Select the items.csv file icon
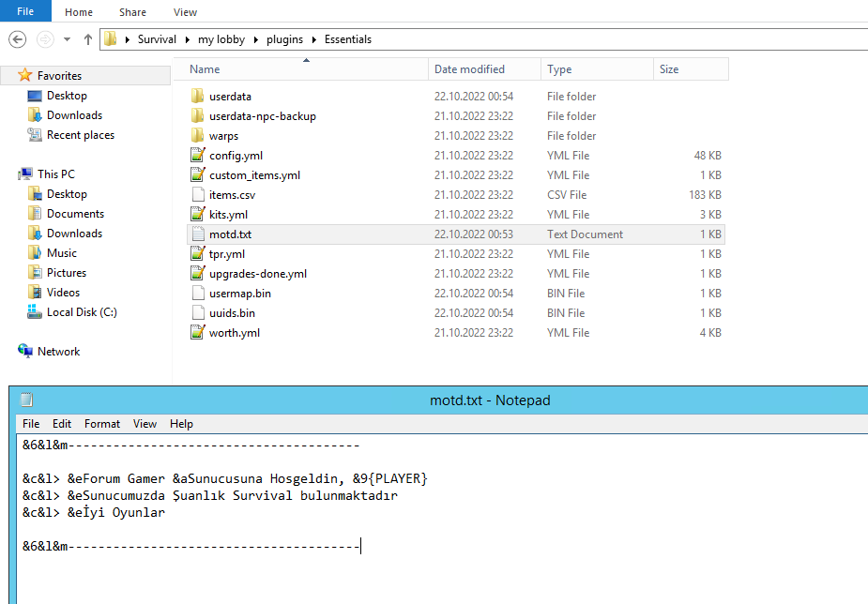 pos(198,195)
